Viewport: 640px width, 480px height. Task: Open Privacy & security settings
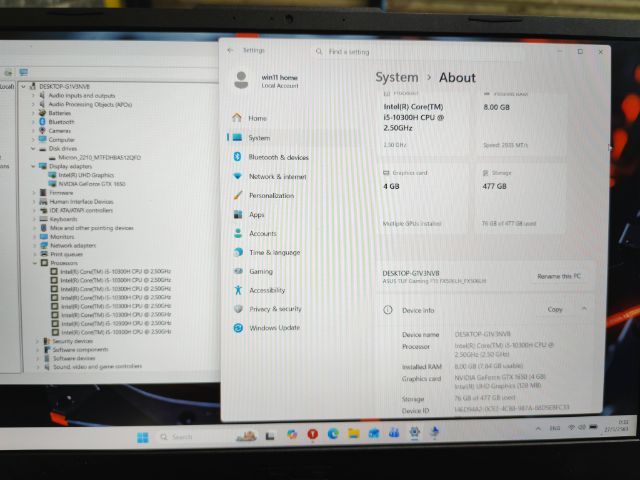tap(276, 309)
